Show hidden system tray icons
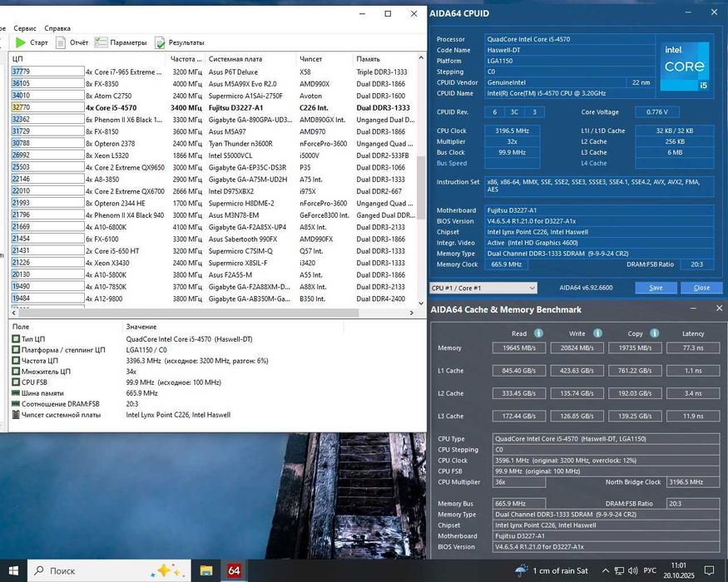 coord(606,571)
